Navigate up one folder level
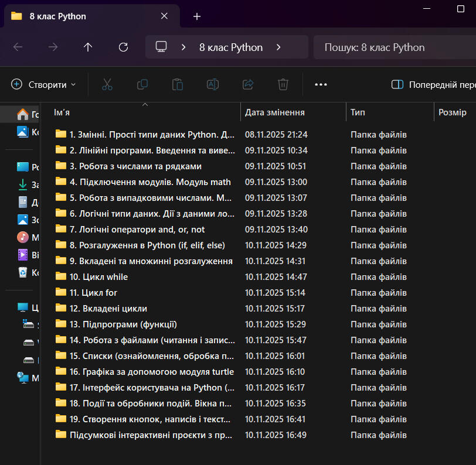The width and height of the screenshot is (476, 465). 88,47
